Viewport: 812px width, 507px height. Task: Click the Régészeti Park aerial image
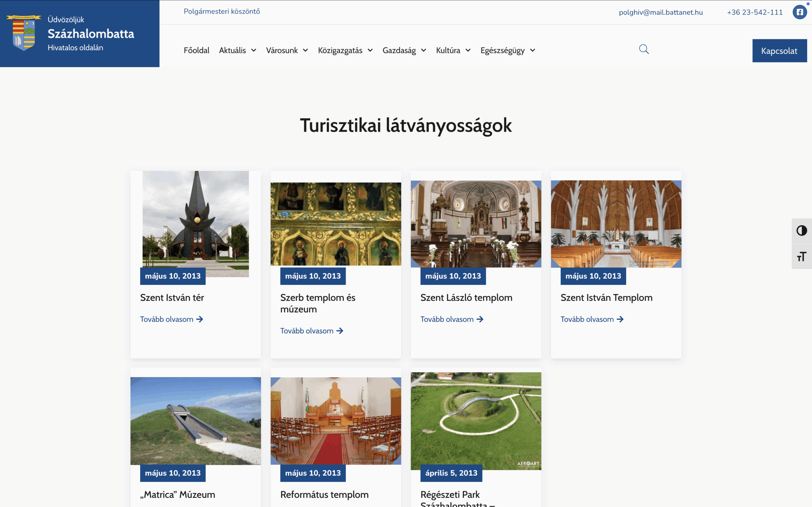(x=475, y=420)
